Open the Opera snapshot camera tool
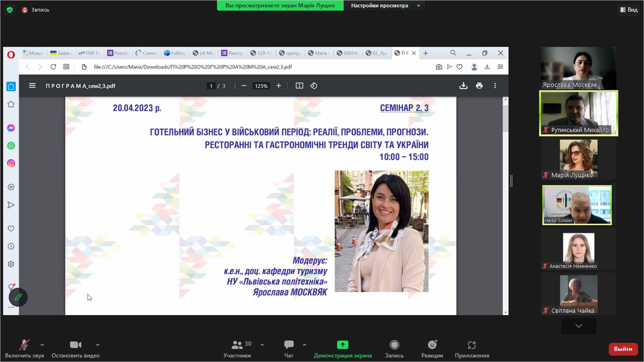This screenshot has width=644, height=362. [x=439, y=67]
